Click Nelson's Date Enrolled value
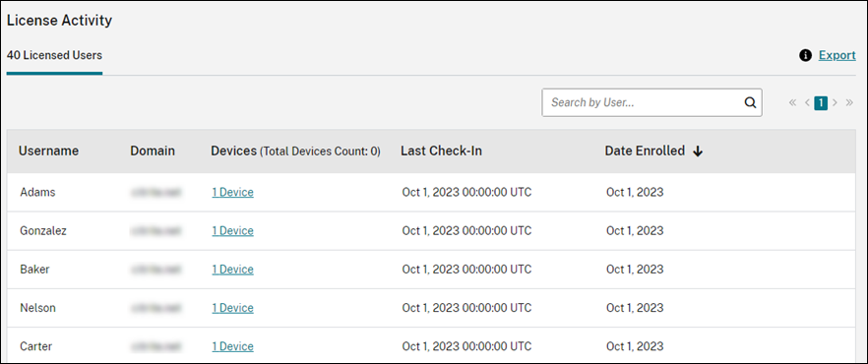 click(635, 308)
